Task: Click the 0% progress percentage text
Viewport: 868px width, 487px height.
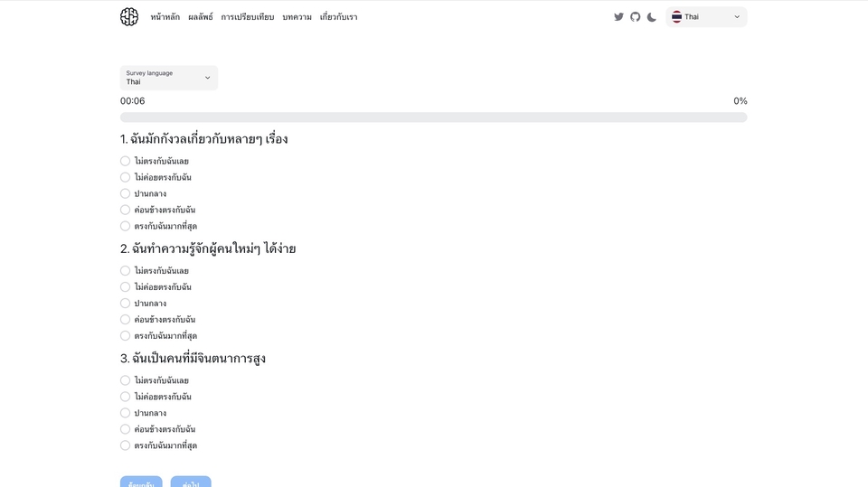Action: [741, 100]
